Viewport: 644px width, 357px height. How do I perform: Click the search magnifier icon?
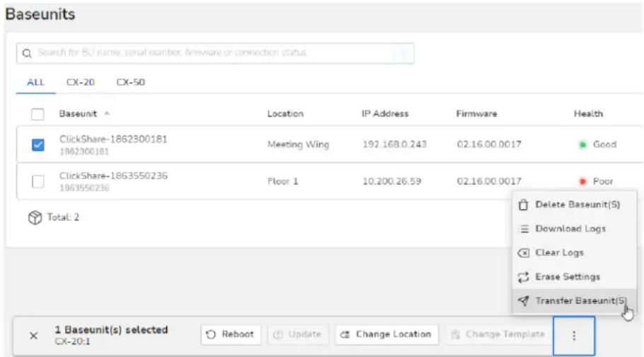[x=27, y=53]
